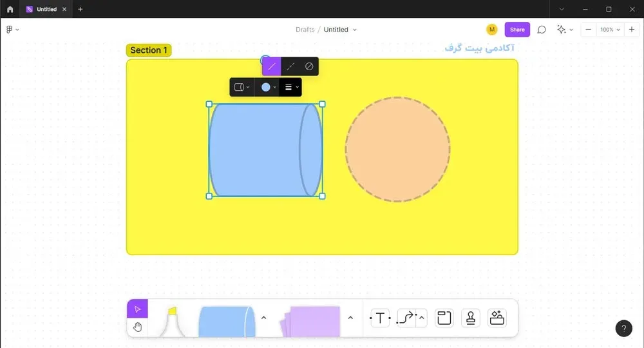Select the Shape tool in toolbar

point(227,322)
